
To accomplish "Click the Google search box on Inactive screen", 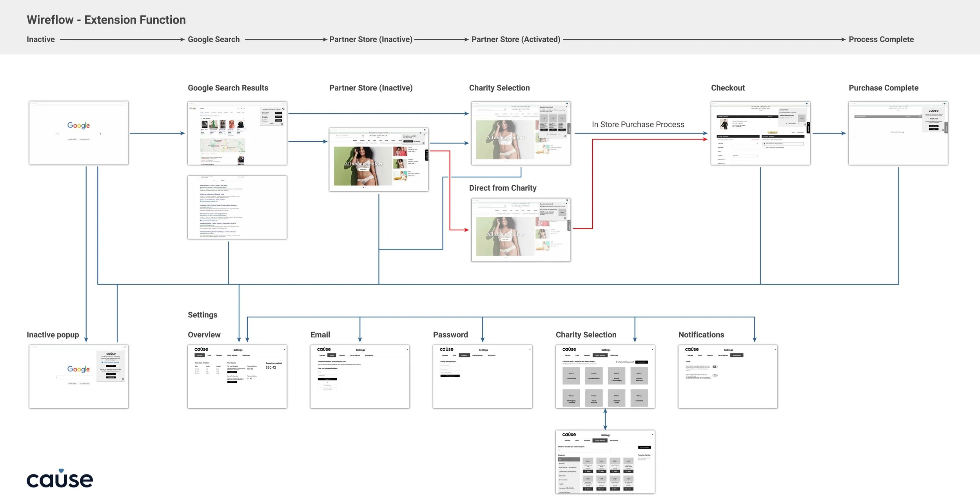I will point(78,134).
